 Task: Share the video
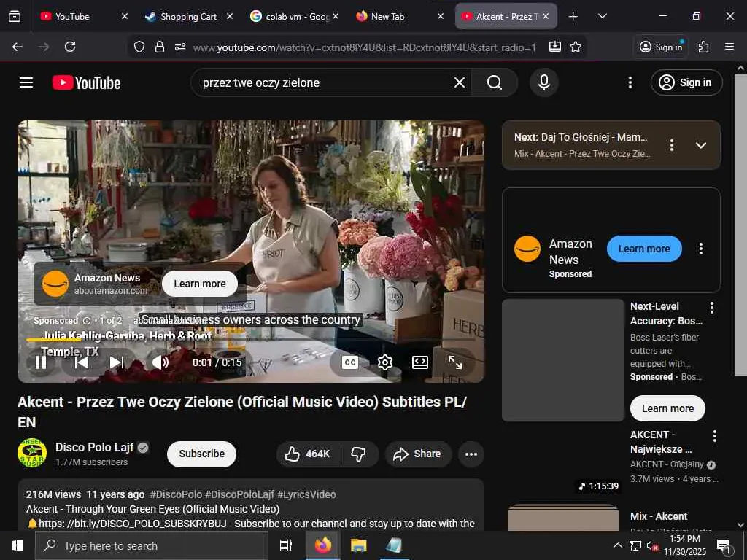click(418, 454)
